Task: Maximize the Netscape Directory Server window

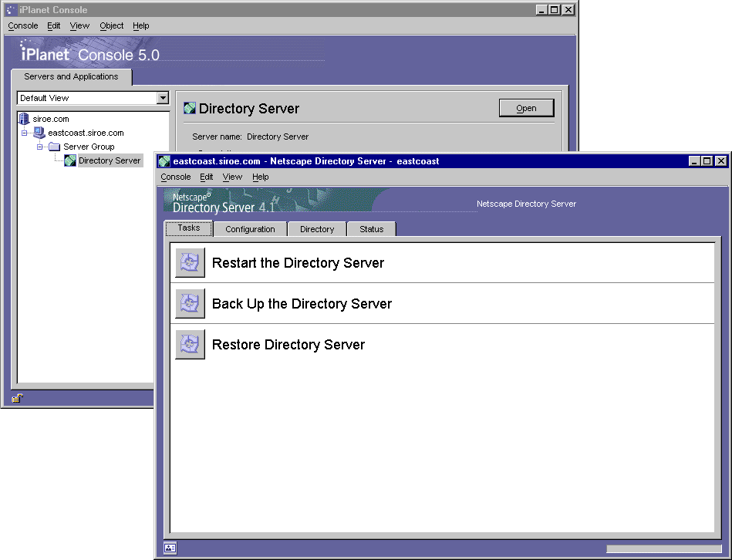Action: (x=707, y=161)
